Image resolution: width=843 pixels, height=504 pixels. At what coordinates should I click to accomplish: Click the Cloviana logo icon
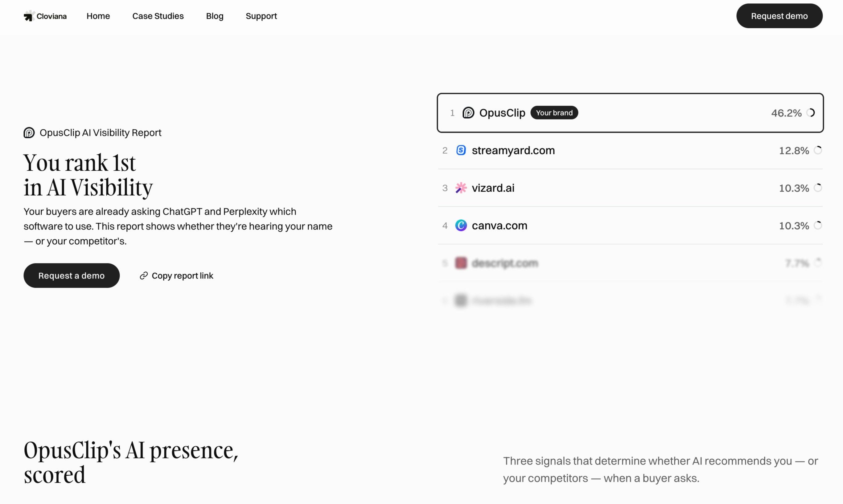[29, 16]
